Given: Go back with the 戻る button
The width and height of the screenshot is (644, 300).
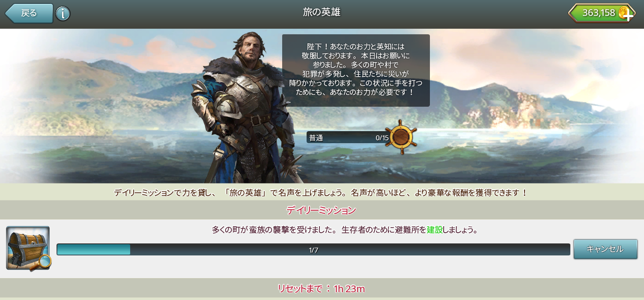Looking at the screenshot, I should coord(29,13).
